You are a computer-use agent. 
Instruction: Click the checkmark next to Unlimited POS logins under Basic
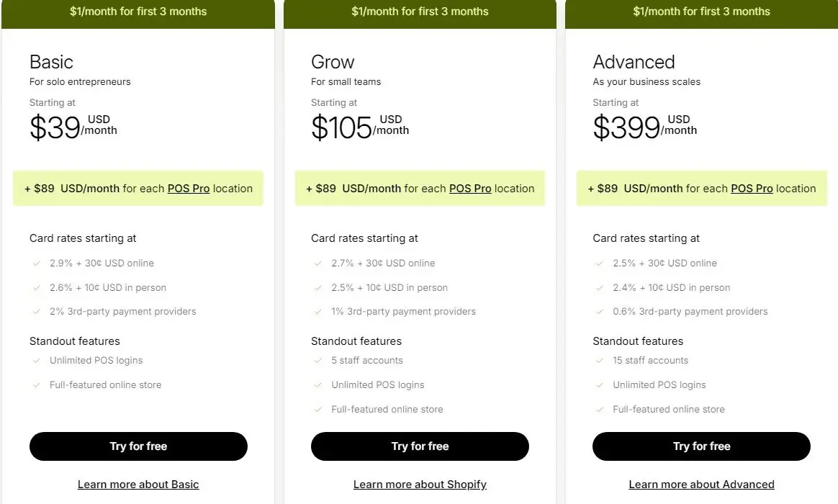[x=37, y=360]
